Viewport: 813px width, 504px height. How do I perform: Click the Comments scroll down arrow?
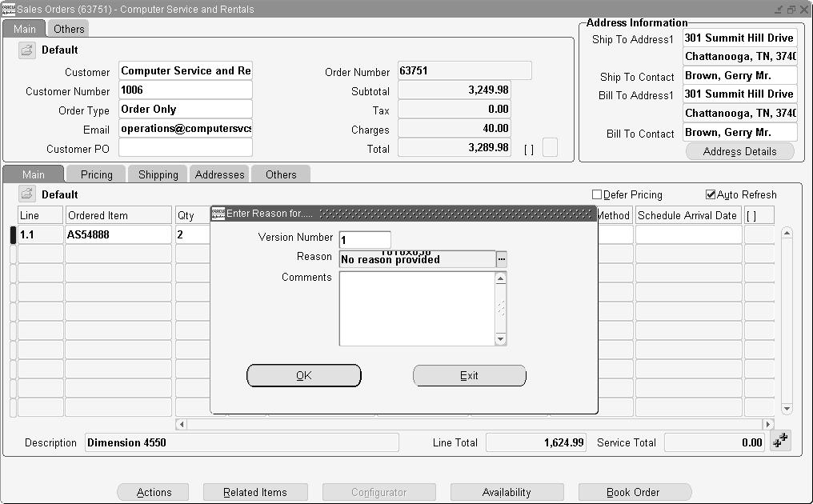(x=500, y=340)
